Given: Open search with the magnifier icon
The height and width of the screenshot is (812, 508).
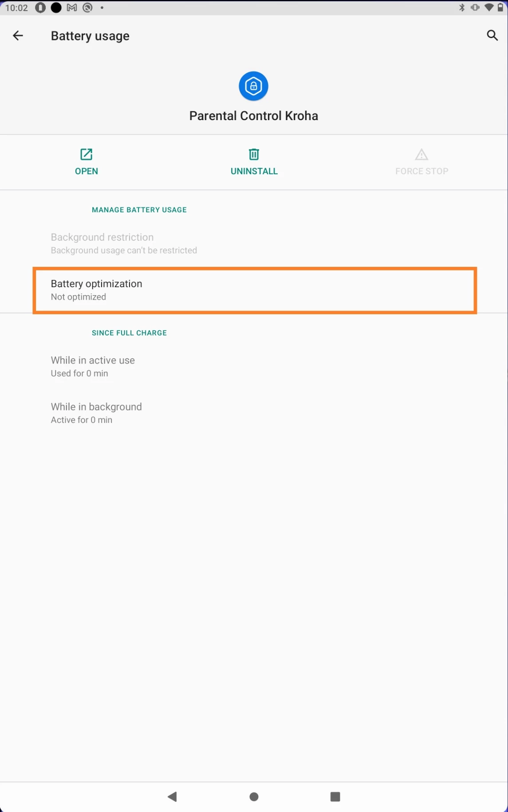Looking at the screenshot, I should (492, 35).
